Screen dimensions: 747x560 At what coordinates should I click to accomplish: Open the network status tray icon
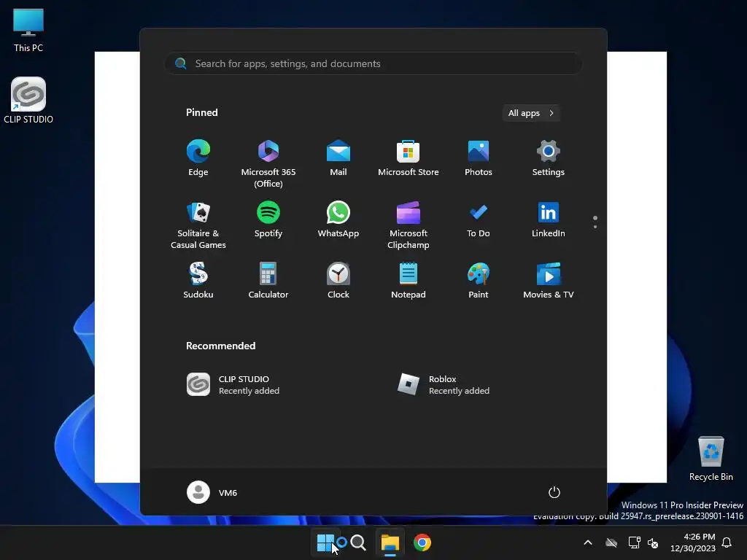click(x=634, y=542)
